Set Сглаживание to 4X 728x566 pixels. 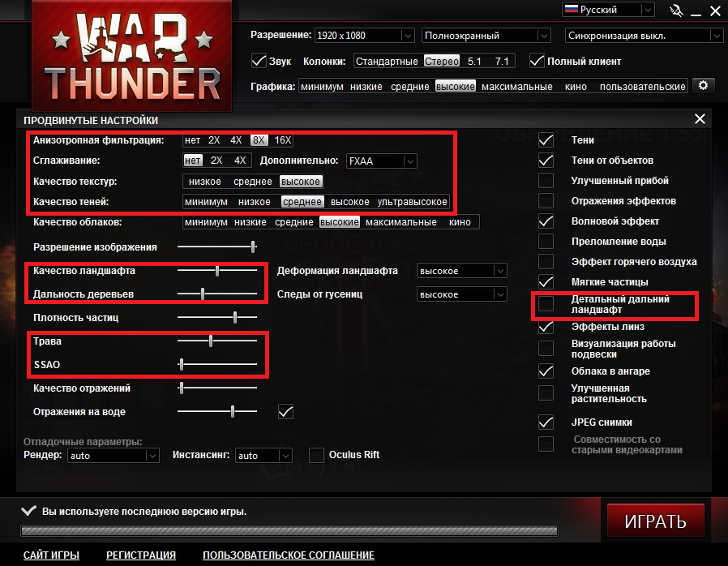[x=240, y=161]
